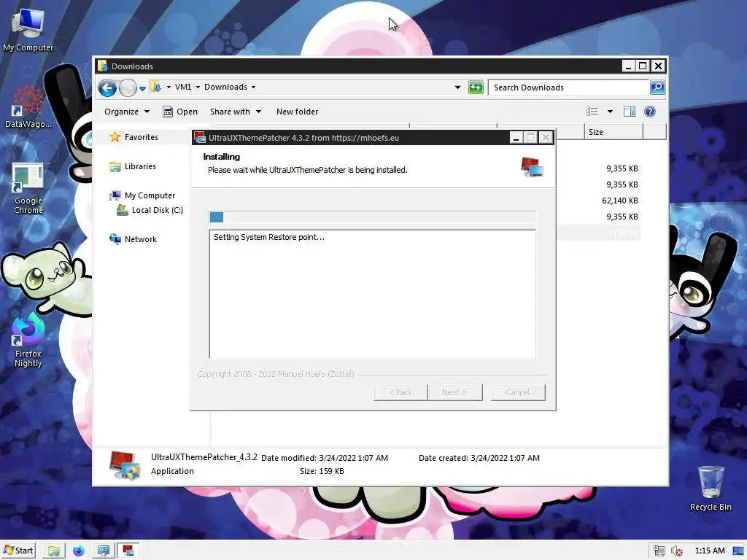
Task: Open Explorer help button
Action: click(650, 112)
